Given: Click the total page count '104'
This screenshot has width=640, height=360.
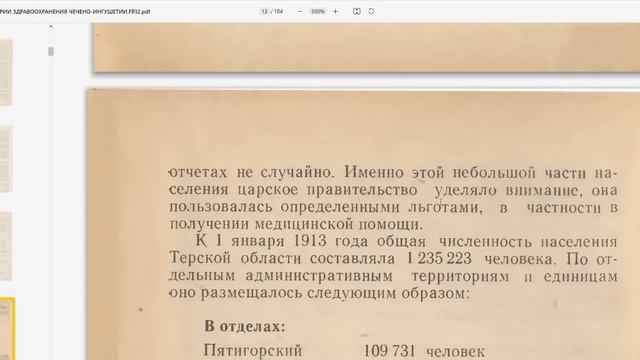Looking at the screenshot, I should click(279, 11).
